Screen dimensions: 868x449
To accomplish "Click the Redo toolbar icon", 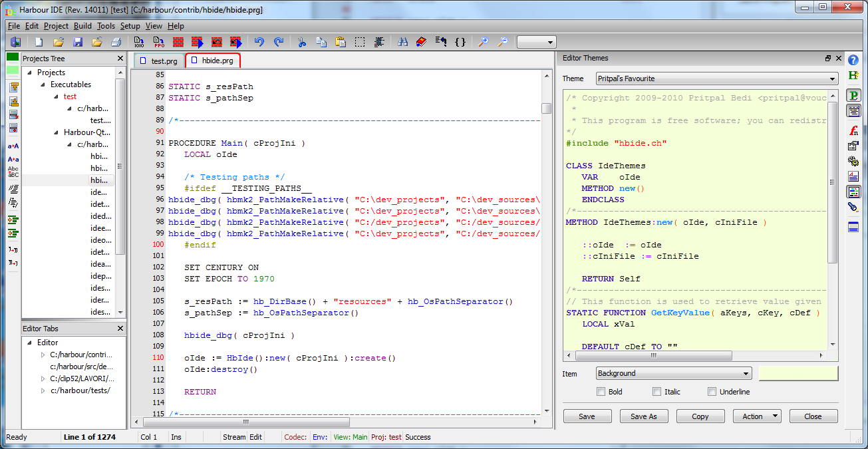I will (x=279, y=41).
